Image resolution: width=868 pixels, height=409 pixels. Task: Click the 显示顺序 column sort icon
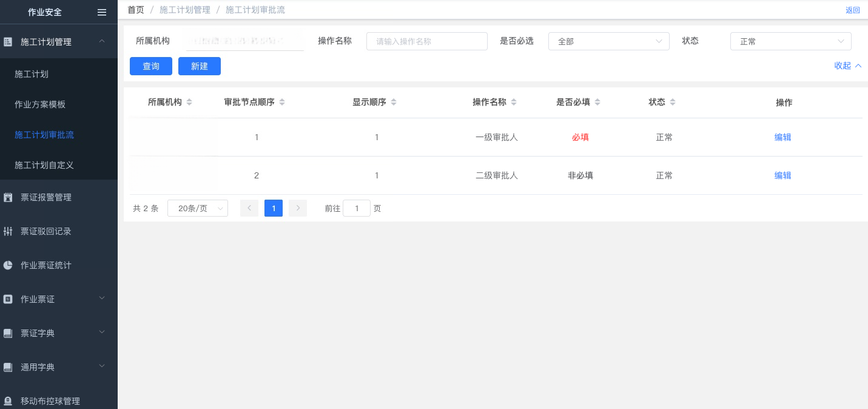pos(394,103)
